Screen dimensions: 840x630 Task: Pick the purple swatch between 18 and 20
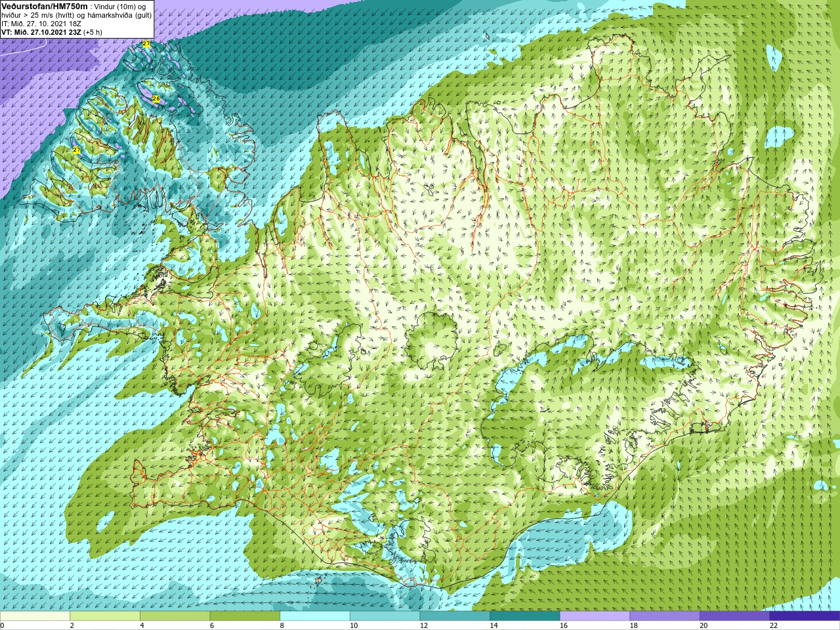point(665,616)
